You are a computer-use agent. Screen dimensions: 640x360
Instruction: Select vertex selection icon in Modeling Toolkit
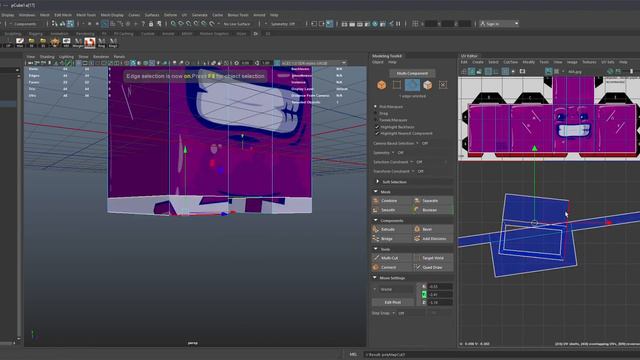click(397, 85)
